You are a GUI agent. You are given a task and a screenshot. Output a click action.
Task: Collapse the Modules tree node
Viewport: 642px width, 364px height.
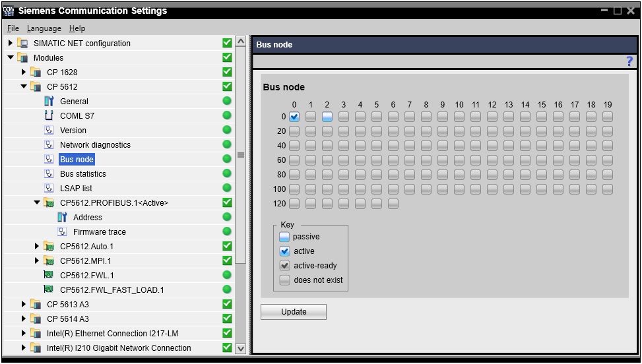[x=11, y=57]
